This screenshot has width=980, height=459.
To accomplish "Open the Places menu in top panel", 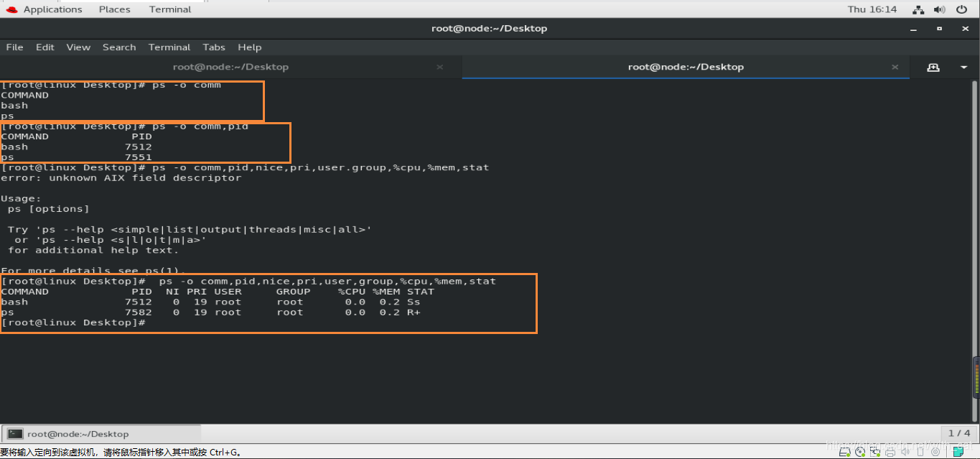I will (115, 9).
